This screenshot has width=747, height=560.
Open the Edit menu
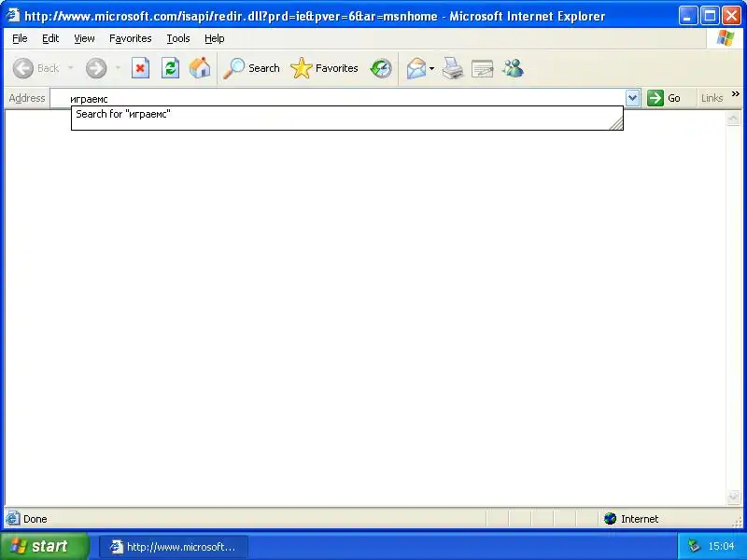50,38
